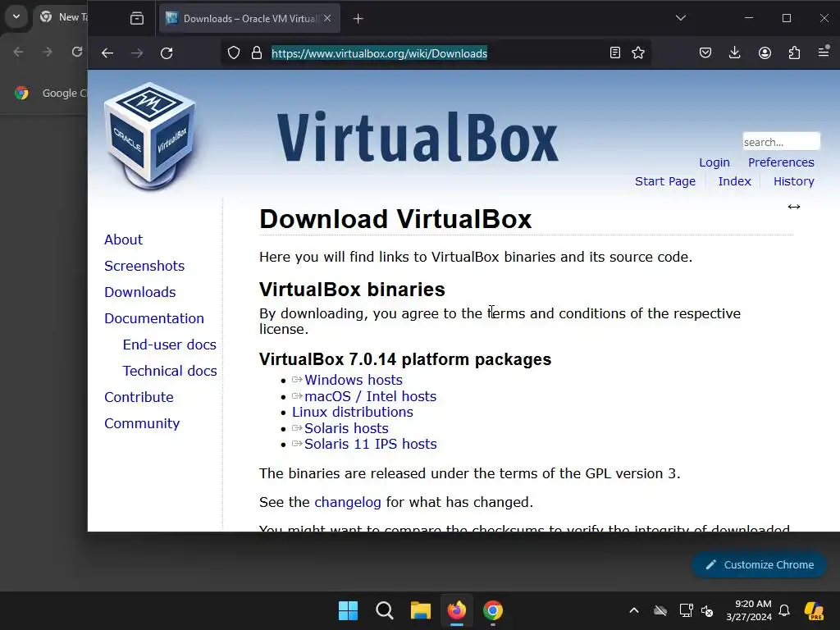The image size is (840, 630).
Task: Click Firefox forward arrow button
Action: coord(137,53)
